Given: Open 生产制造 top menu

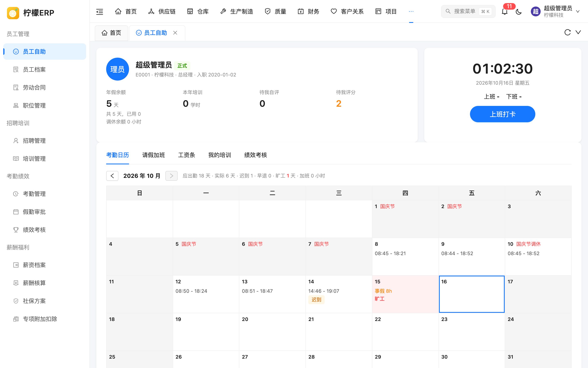Looking at the screenshot, I should (237, 11).
